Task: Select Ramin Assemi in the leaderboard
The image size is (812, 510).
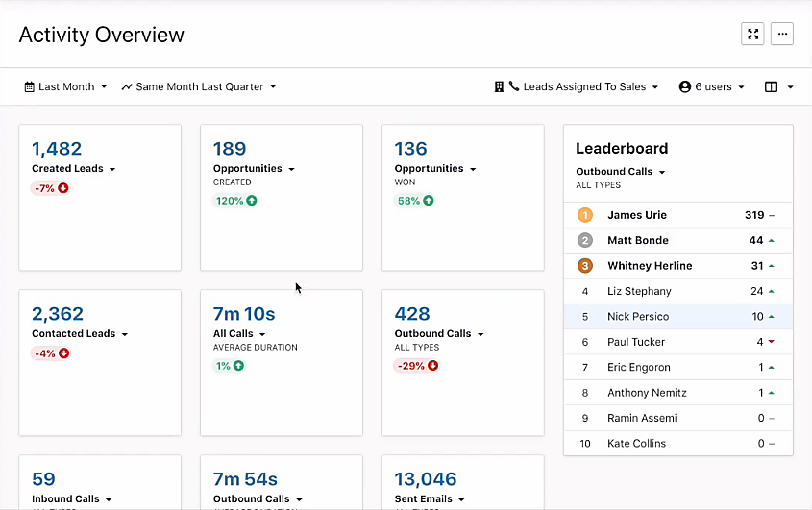Action: [x=677, y=418]
